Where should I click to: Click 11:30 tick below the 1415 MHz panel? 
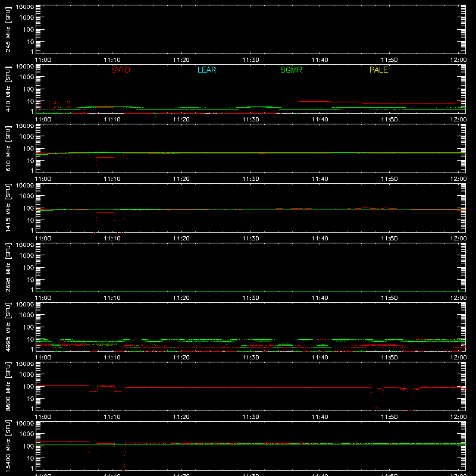click(x=250, y=239)
